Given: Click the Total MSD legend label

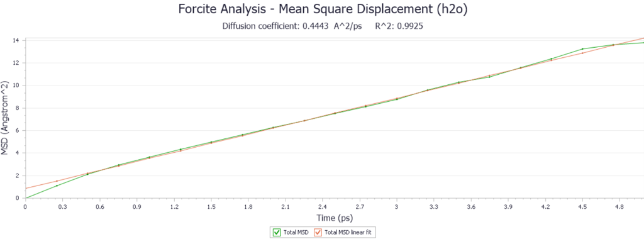Looking at the screenshot, I should point(296,233).
